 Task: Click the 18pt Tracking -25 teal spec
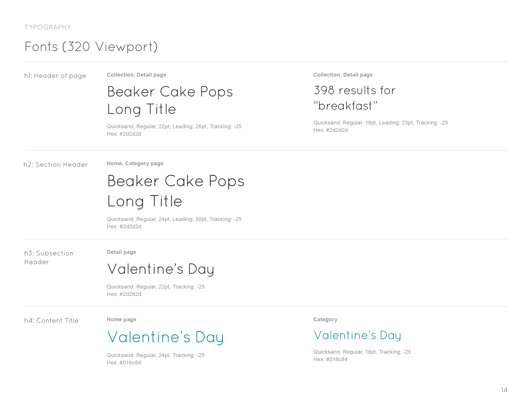362,352
